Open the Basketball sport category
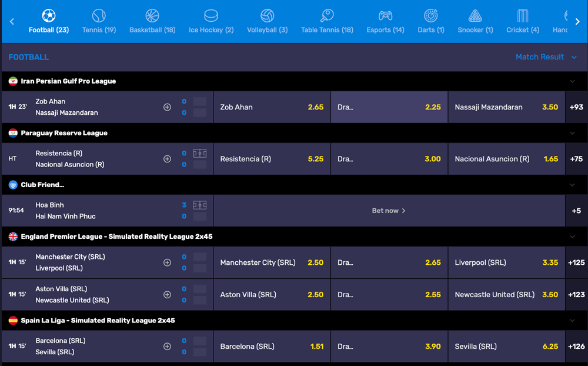 coord(152,15)
